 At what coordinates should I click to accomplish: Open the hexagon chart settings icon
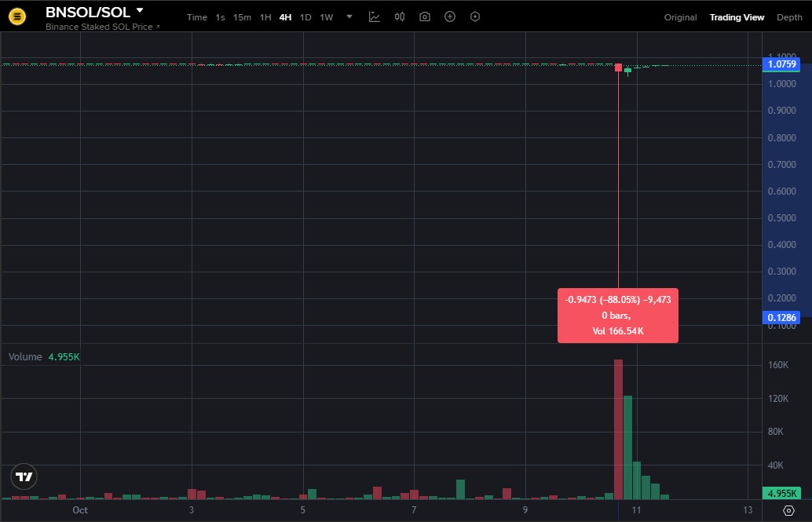[x=475, y=17]
